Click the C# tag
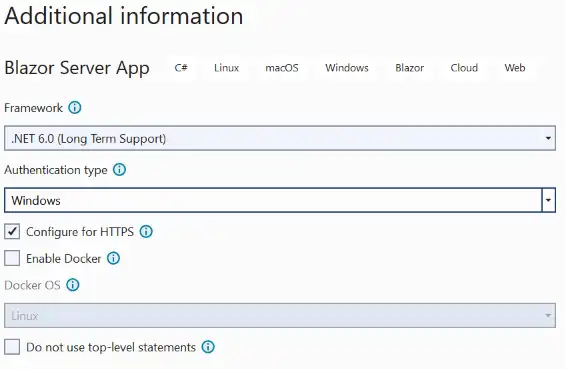The height and width of the screenshot is (369, 565). coord(181,68)
